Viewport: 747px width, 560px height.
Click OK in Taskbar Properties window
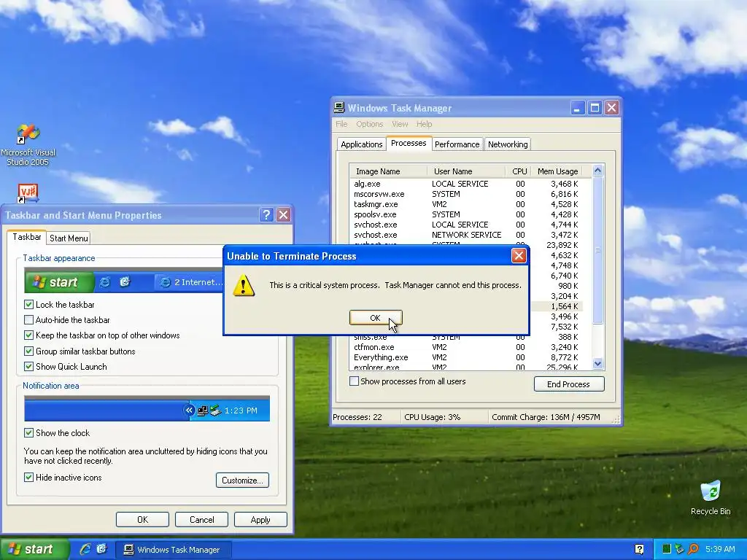142,519
